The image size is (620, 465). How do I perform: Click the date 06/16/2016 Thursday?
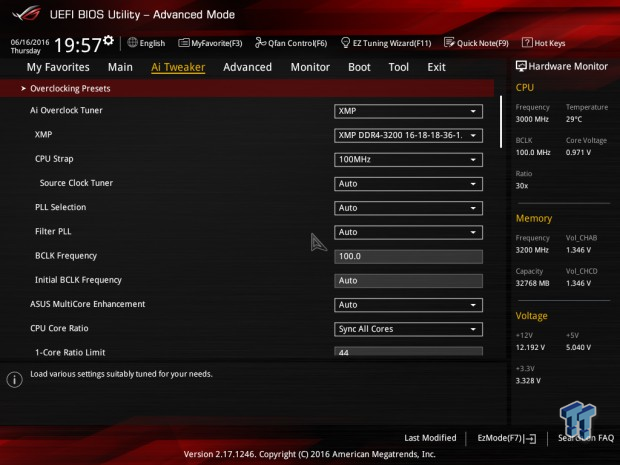tap(30, 46)
